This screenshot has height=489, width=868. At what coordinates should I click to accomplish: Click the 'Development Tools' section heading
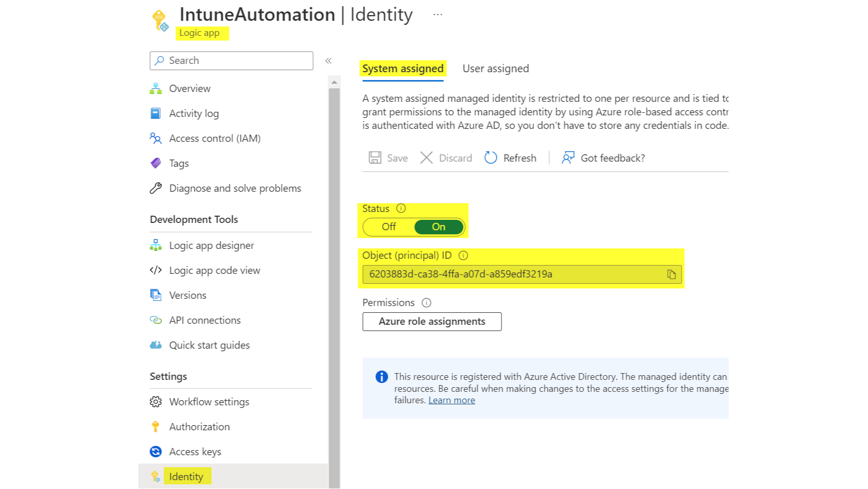coord(194,219)
